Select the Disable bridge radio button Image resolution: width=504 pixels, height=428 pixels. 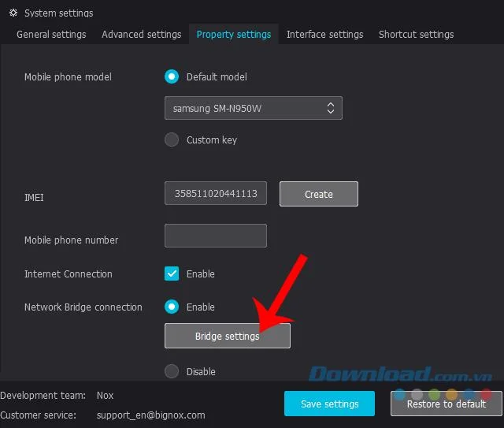tap(172, 371)
